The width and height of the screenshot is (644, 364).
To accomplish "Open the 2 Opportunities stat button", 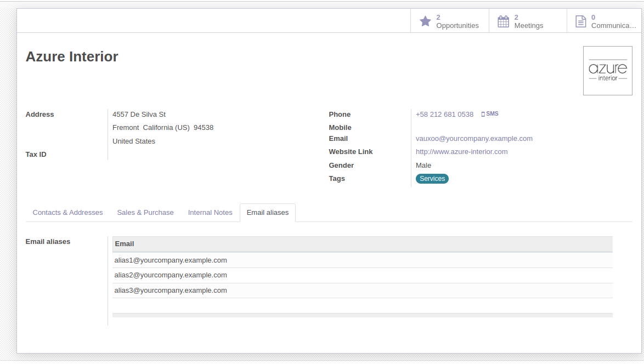I will [450, 21].
